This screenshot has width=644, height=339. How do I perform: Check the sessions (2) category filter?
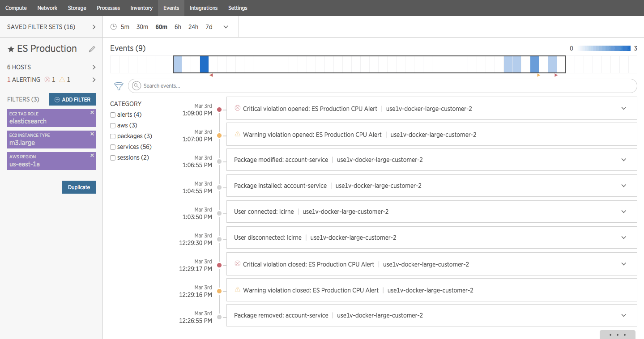[x=113, y=157]
